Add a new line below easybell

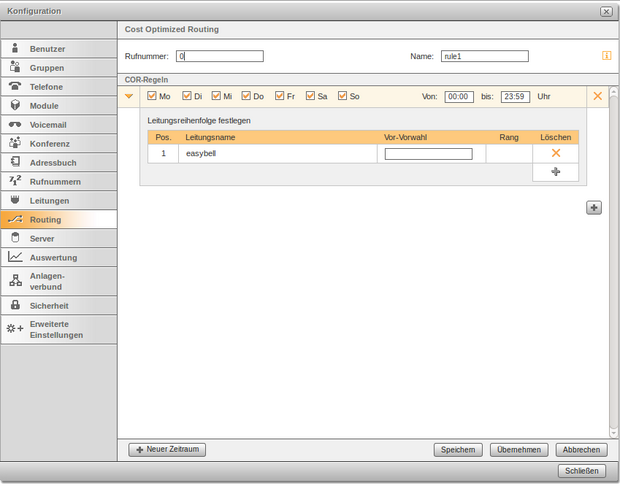click(x=555, y=172)
